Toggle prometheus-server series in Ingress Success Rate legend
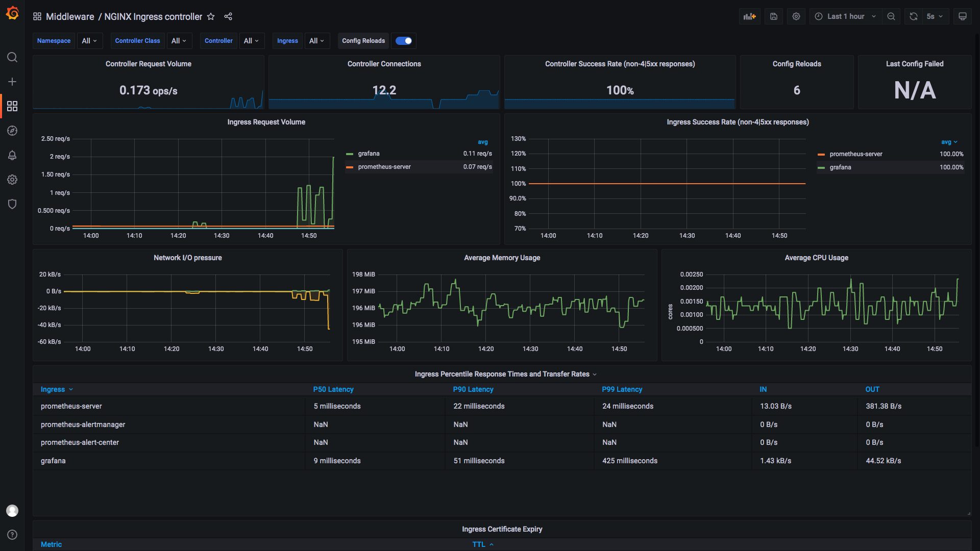The width and height of the screenshot is (980, 551). point(856,154)
